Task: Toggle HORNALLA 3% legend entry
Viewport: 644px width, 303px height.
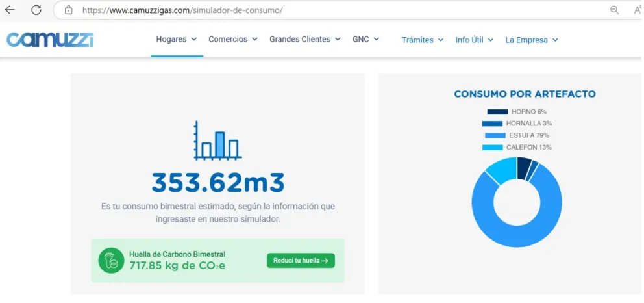Action: 517,124
